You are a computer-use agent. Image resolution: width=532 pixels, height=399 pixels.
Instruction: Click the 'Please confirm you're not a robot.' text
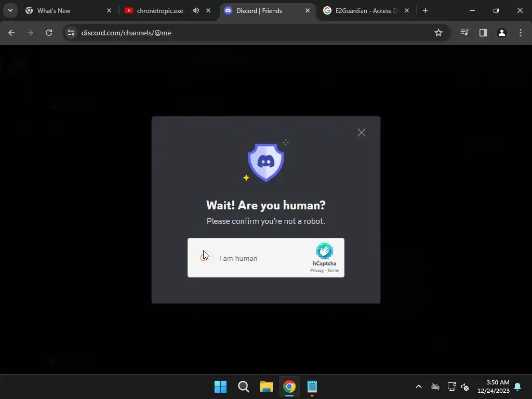click(x=266, y=221)
